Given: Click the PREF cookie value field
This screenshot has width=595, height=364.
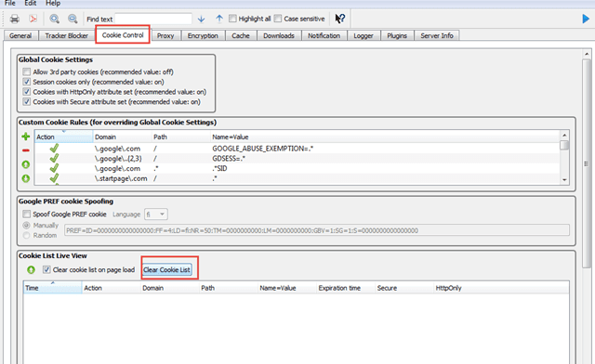Looking at the screenshot, I should coord(317,230).
